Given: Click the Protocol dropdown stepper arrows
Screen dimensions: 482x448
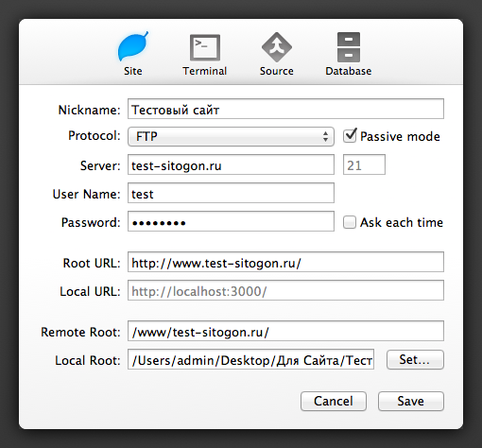Looking at the screenshot, I should tap(325, 136).
